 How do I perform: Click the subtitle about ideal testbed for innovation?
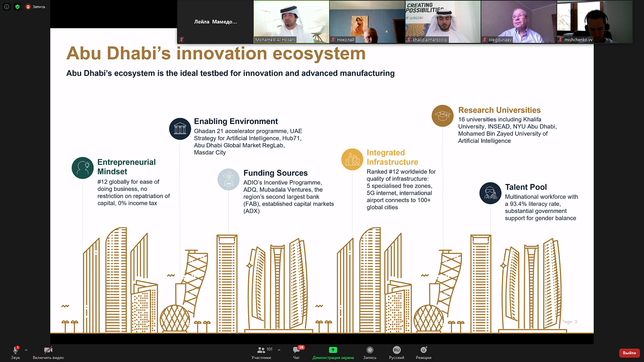[x=231, y=73]
